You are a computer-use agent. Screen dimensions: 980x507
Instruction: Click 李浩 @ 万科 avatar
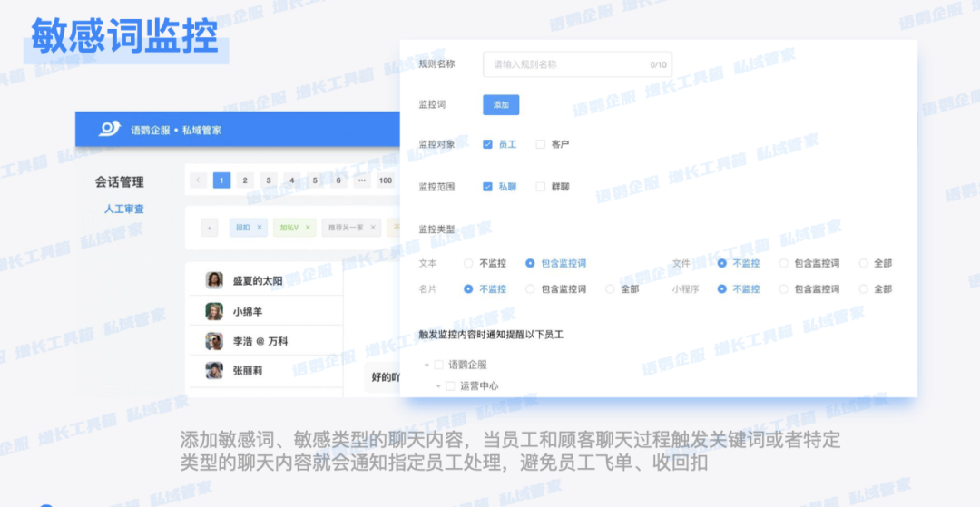214,341
